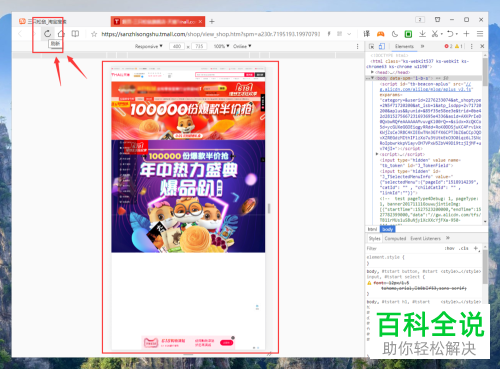Switch to the Styles tab
The width and height of the screenshot is (500, 369).
(x=374, y=238)
